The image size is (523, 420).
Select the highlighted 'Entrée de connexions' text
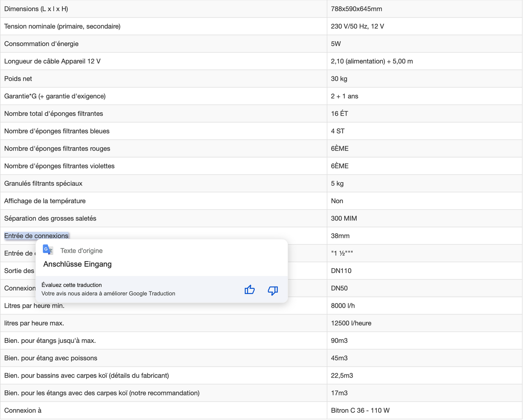(36, 236)
